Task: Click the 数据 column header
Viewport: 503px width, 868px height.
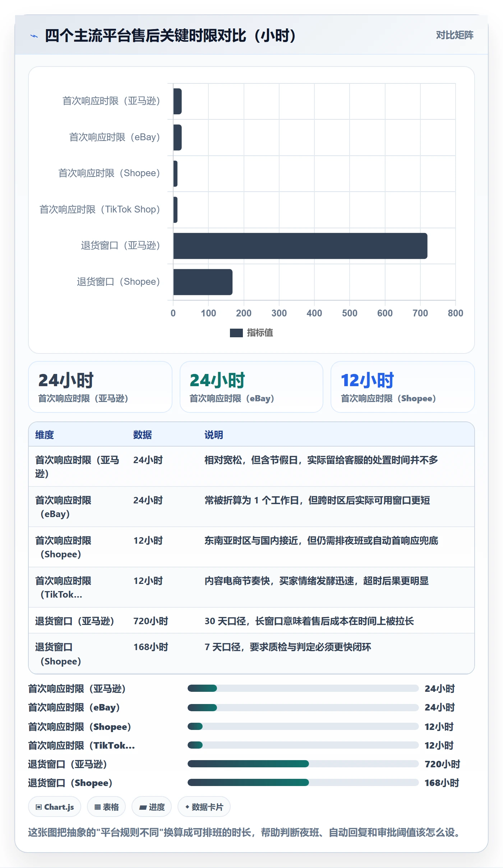Action: pos(143,435)
